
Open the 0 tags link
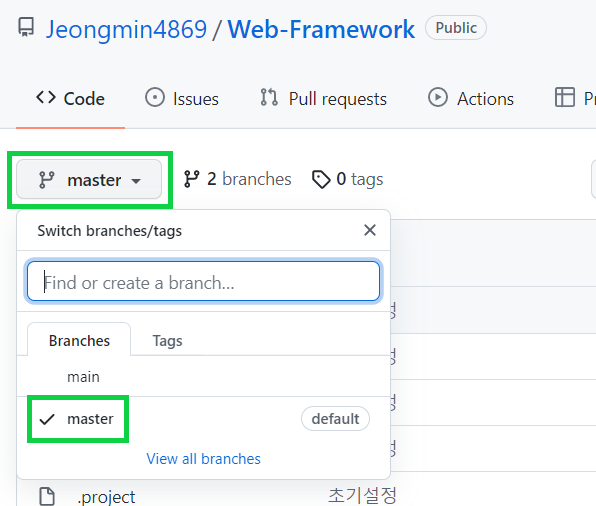(347, 179)
